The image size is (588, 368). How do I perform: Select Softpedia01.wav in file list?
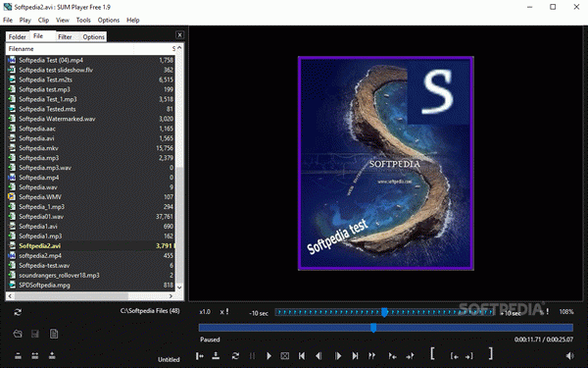pos(90,216)
